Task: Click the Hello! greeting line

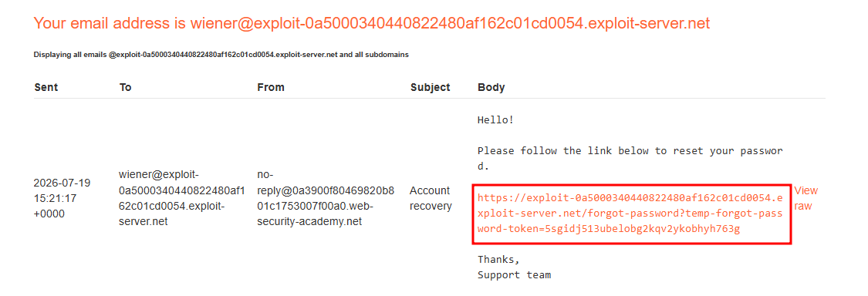Action: click(496, 119)
